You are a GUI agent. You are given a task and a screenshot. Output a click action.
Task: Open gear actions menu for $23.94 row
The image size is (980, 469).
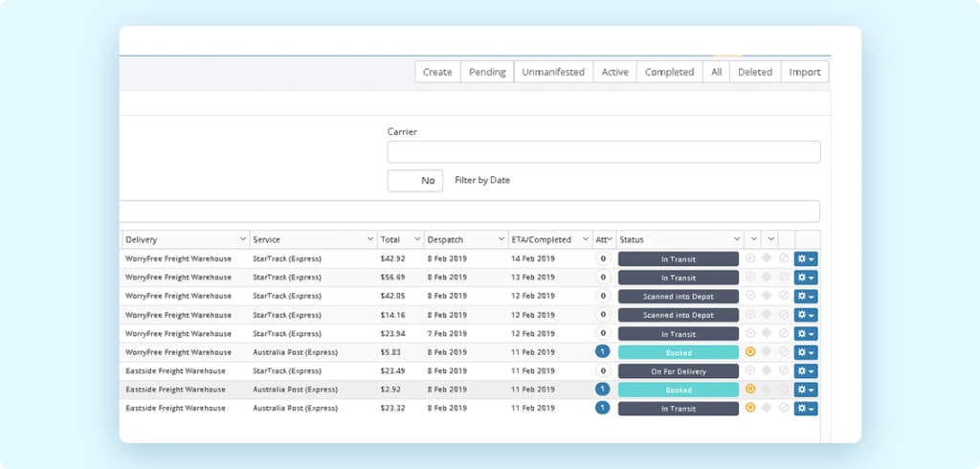[806, 334]
